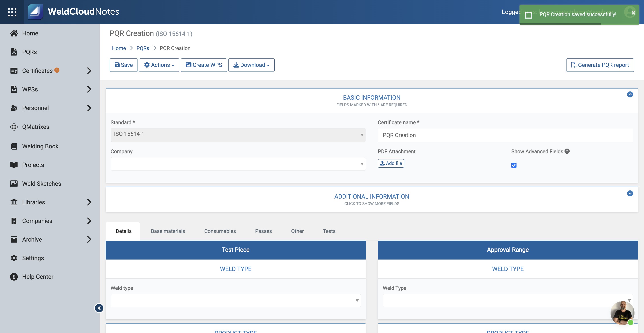Click the Create WPS button
644x333 pixels.
tap(204, 65)
